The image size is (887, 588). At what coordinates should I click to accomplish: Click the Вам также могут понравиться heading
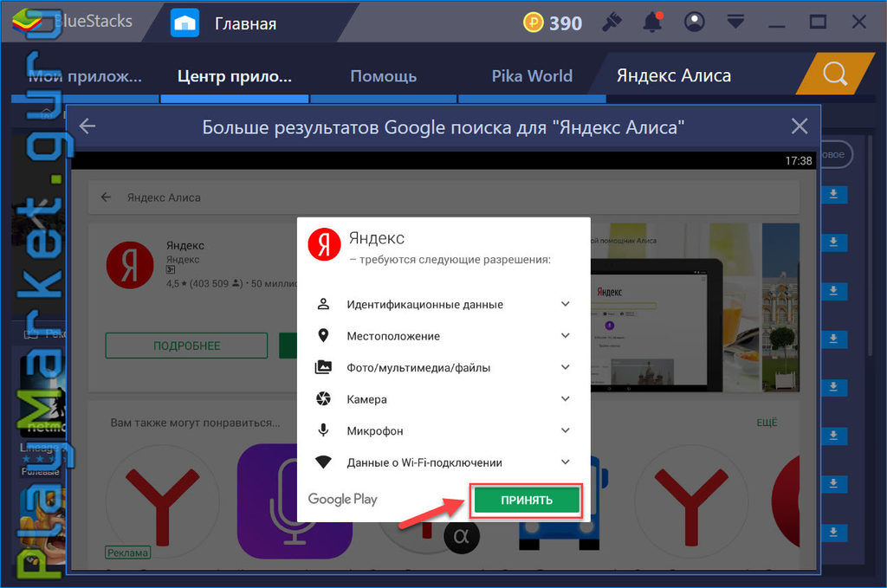[x=195, y=423]
